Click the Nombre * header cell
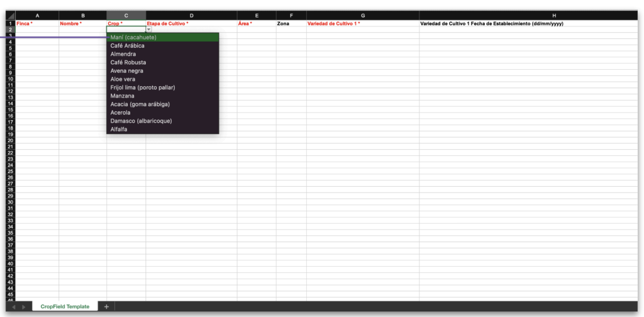Screen dimensions: 644x317 [x=82, y=24]
